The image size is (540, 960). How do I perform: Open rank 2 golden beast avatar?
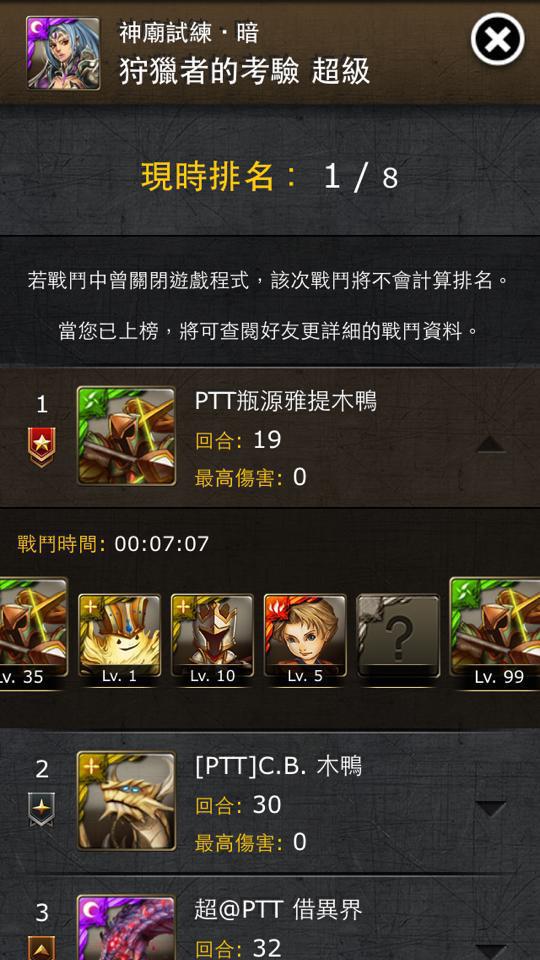tap(126, 801)
